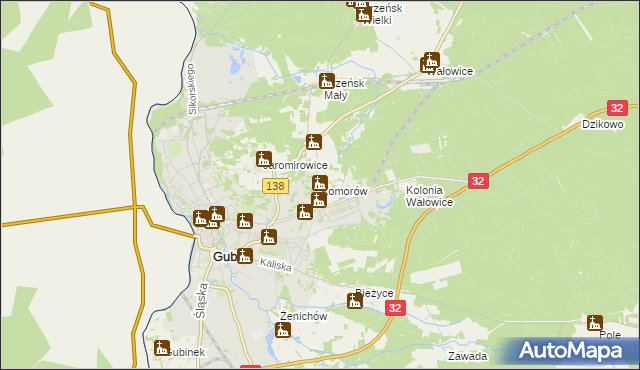Screen dimensions: 640x370
Task: Click the Śląska street label
Action: [201, 301]
